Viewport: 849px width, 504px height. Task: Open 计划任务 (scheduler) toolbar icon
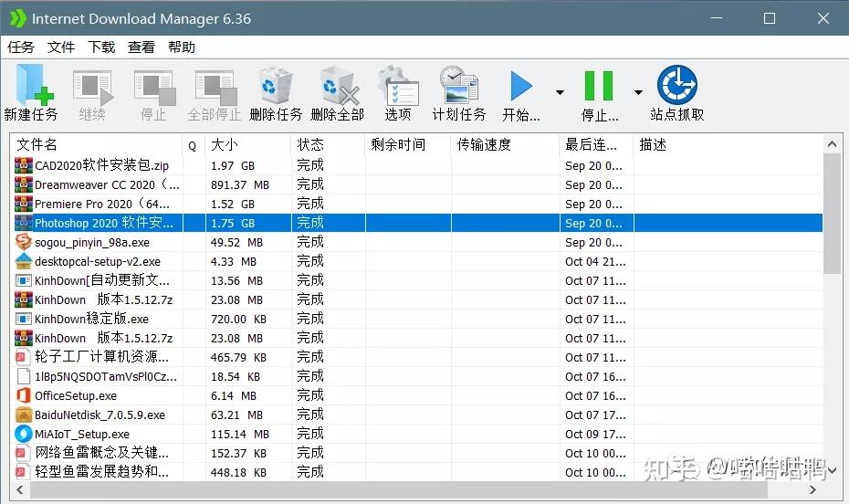coord(458,85)
